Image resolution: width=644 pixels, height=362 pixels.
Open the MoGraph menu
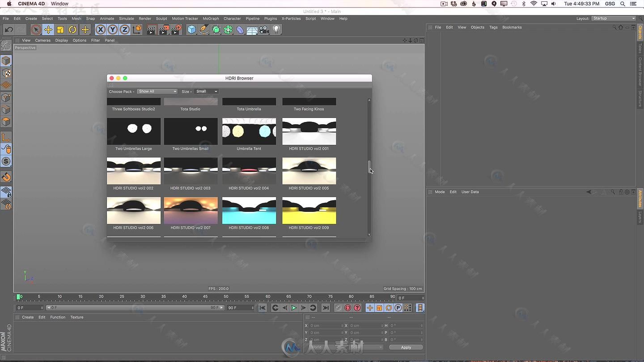click(x=211, y=19)
